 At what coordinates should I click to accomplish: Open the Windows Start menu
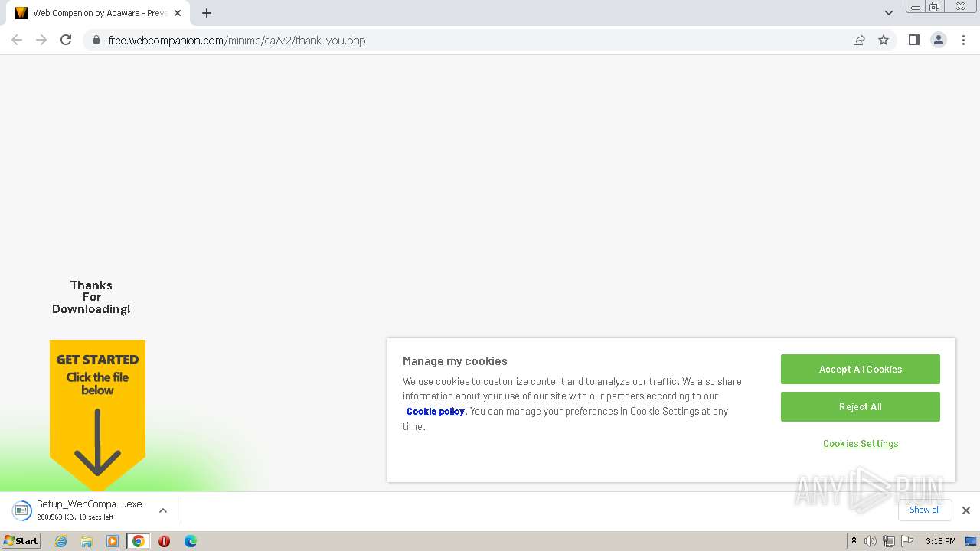click(x=21, y=540)
